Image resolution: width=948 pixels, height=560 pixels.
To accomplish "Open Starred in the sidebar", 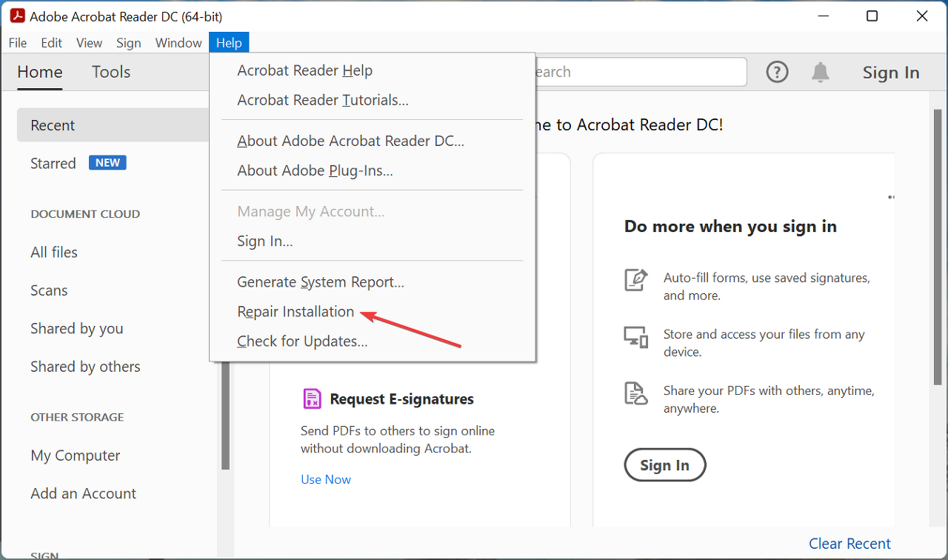I will tap(53, 163).
